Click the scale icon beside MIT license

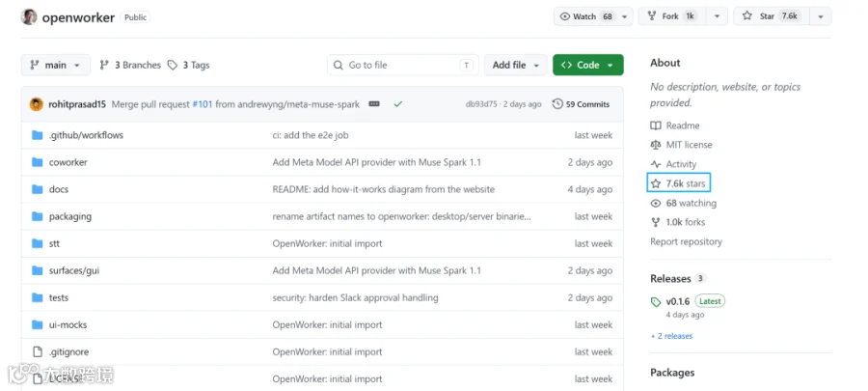pyautogui.click(x=656, y=145)
